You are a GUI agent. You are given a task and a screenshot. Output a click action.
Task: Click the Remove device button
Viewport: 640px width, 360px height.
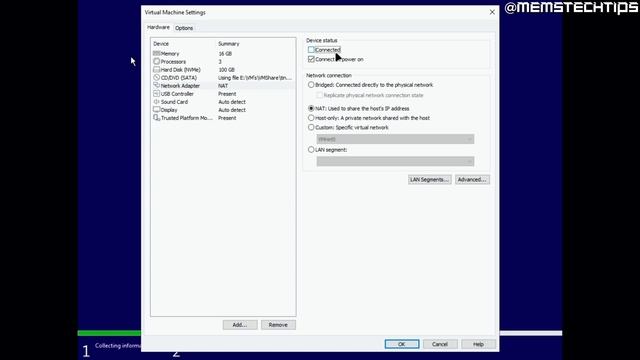point(278,325)
